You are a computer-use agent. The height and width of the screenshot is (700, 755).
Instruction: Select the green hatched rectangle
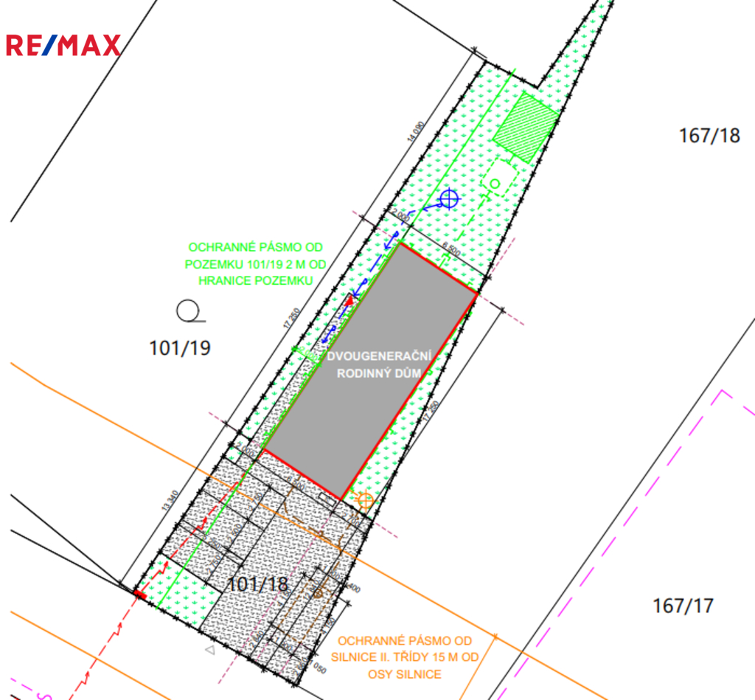(525, 128)
